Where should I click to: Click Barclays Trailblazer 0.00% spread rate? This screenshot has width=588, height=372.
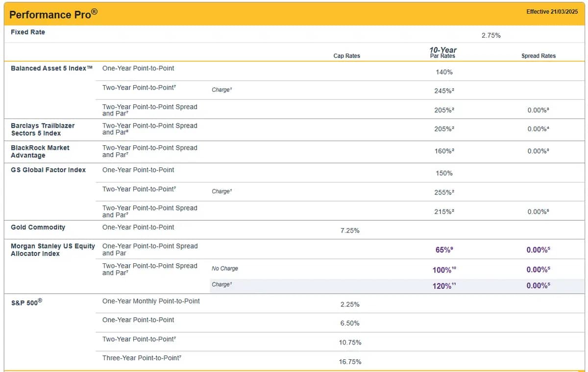click(538, 129)
